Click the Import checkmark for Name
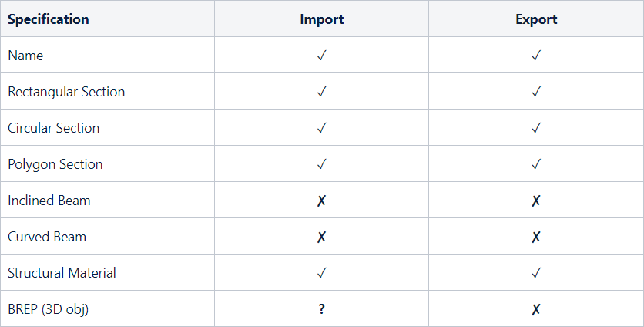Image resolution: width=644 pixels, height=327 pixels. coord(321,56)
